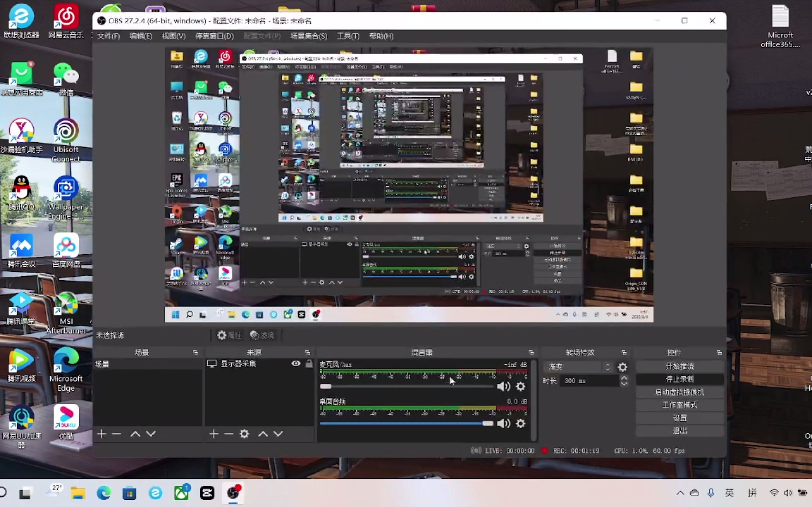
Task: Click the 停止录制 button
Action: pos(679,379)
